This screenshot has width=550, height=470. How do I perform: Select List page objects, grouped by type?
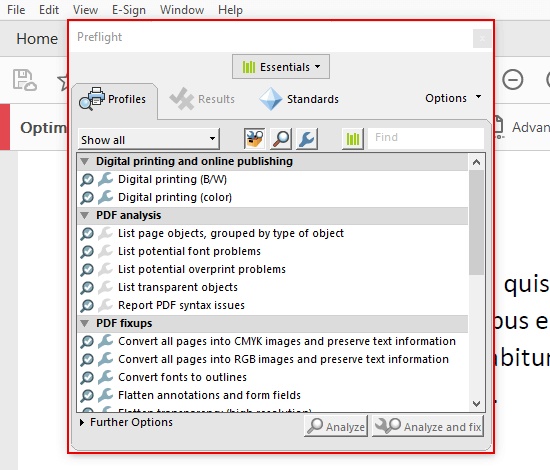[272, 233]
